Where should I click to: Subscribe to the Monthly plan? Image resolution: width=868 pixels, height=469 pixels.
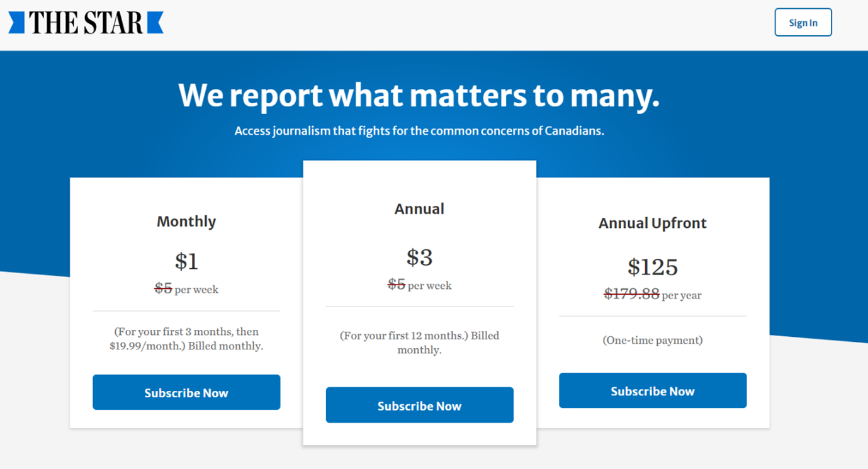pos(186,393)
